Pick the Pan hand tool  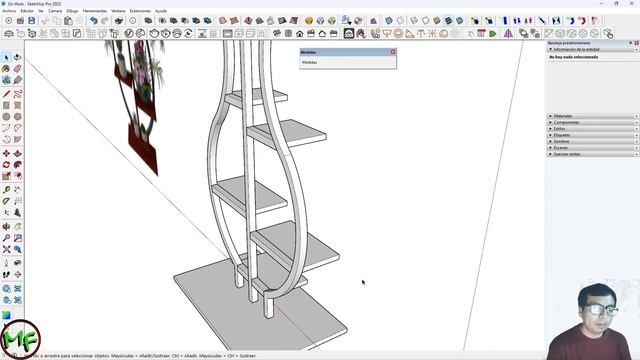[18, 227]
